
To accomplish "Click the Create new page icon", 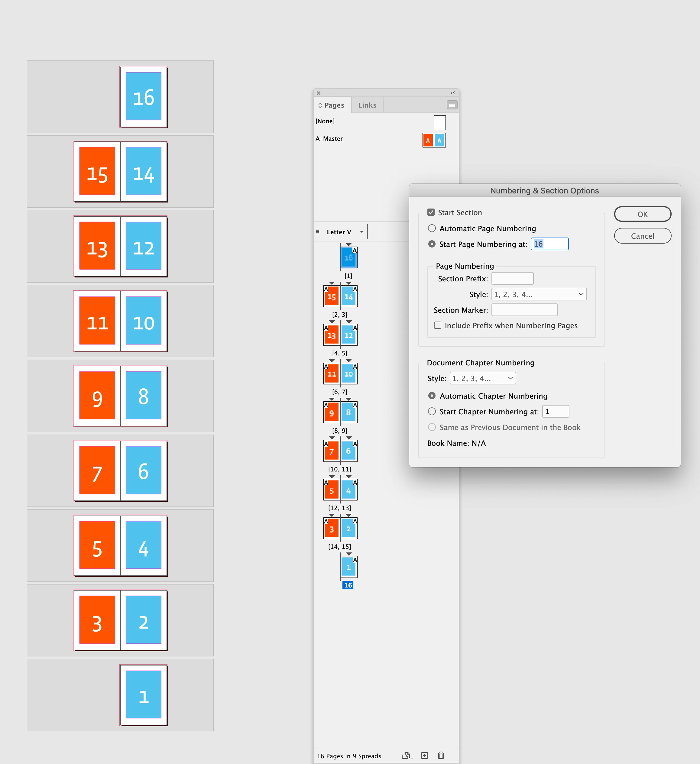I will (x=424, y=755).
